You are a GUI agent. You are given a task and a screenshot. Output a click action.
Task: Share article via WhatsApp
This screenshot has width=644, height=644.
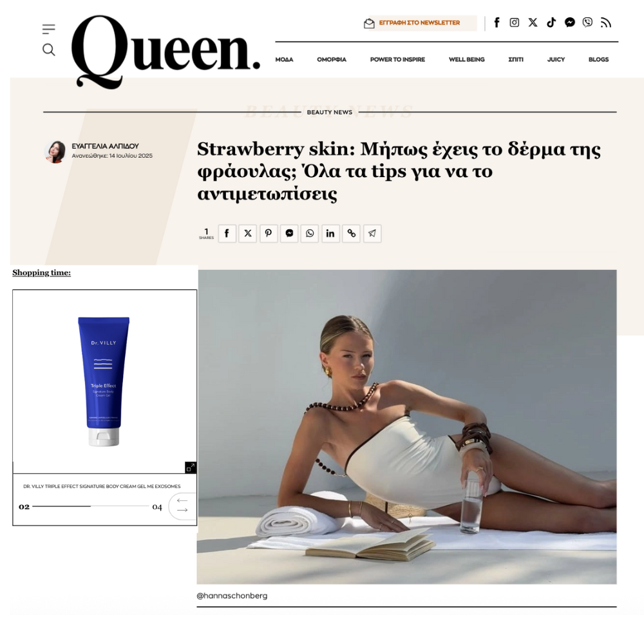(310, 233)
